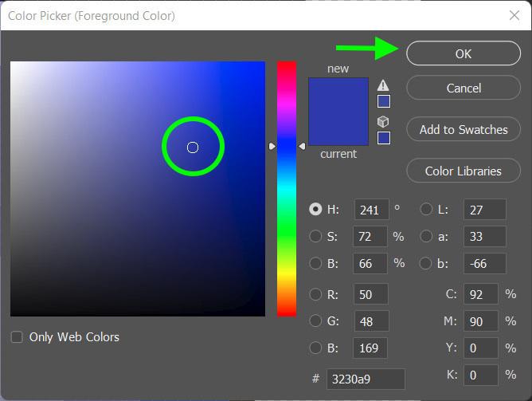Select the S saturation radio button
This screenshot has width=532, height=401.
[x=315, y=236]
